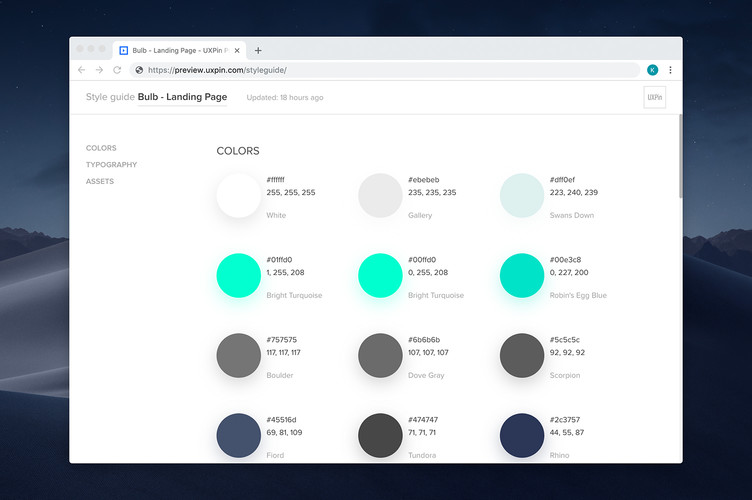
Task: Click the 107, 107, 107 RGB value
Action: coord(428,352)
